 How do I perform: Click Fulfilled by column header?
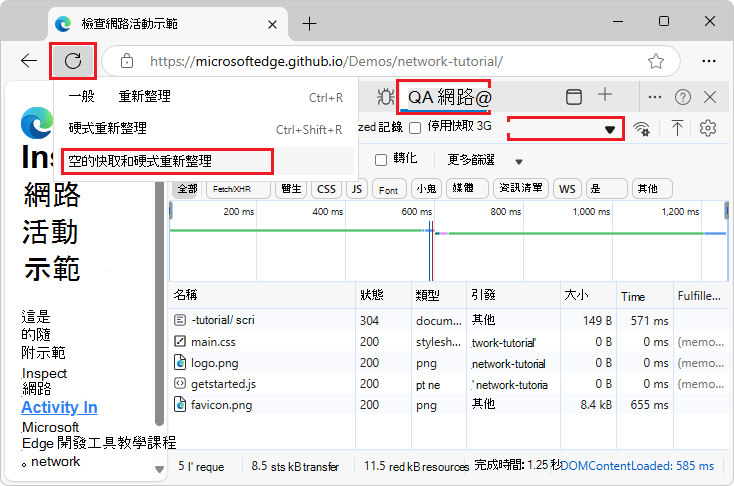(699, 295)
